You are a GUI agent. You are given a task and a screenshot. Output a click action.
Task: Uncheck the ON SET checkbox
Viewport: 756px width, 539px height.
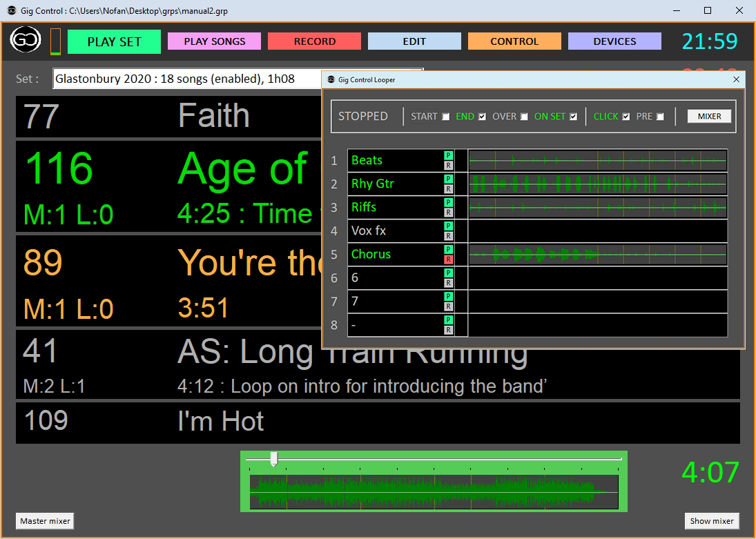click(573, 117)
